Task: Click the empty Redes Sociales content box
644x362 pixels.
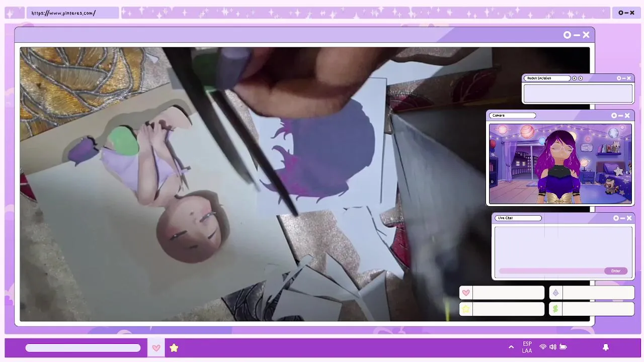Action: (x=578, y=94)
